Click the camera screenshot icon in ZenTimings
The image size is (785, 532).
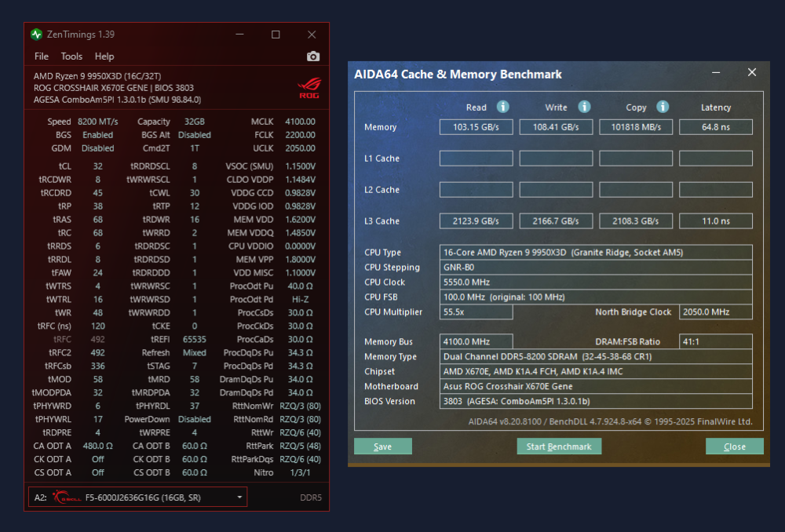coord(313,56)
